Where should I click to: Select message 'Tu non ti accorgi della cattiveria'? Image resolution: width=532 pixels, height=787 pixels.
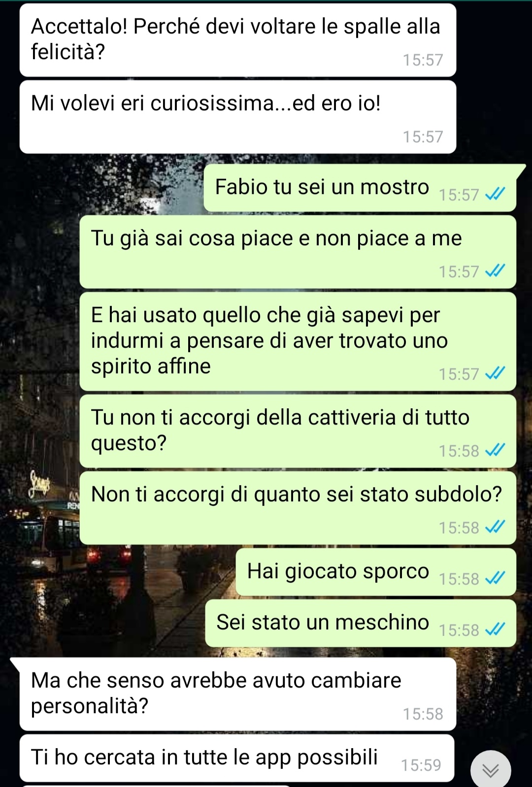coord(298,431)
